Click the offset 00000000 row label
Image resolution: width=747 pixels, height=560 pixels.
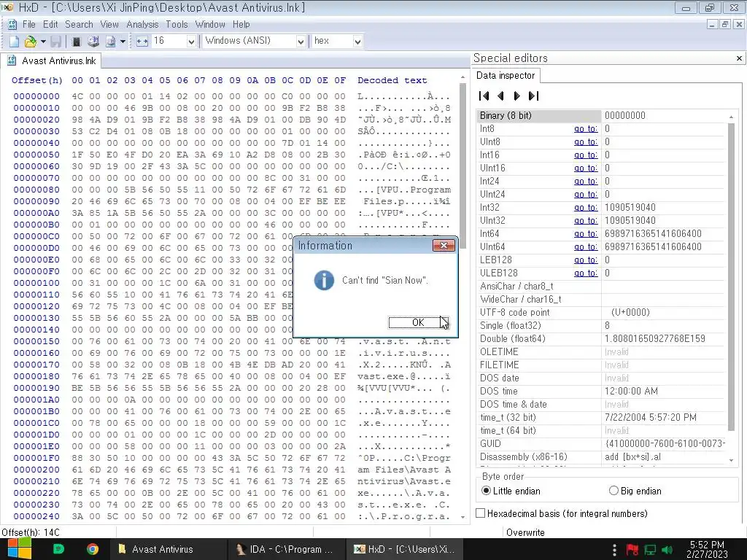tap(36, 96)
